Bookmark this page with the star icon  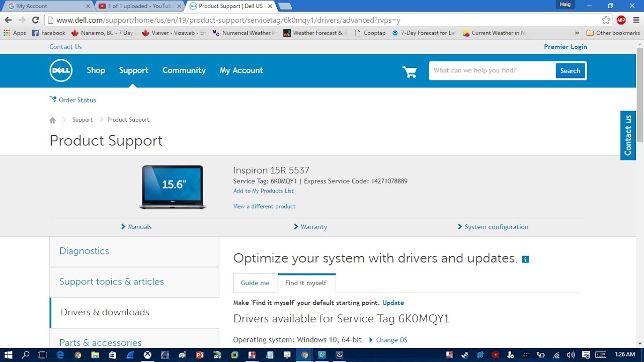tap(606, 20)
